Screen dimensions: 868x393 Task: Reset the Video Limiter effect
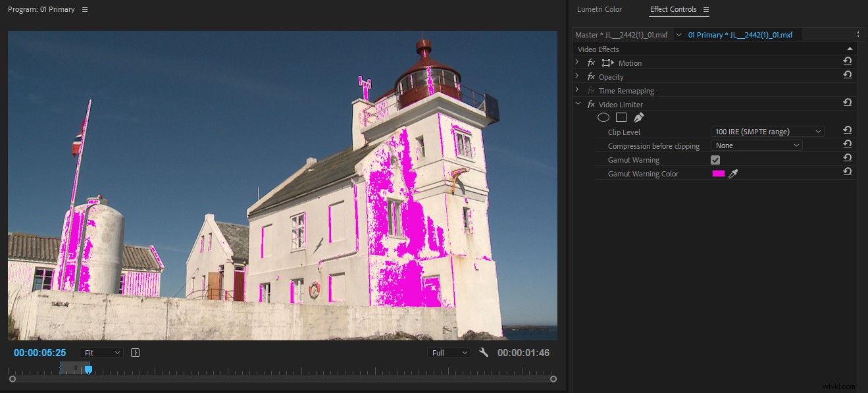coord(848,102)
